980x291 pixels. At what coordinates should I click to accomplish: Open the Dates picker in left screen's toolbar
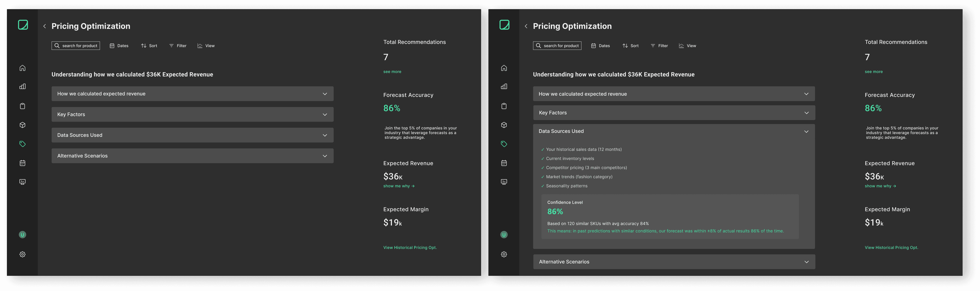[119, 46]
